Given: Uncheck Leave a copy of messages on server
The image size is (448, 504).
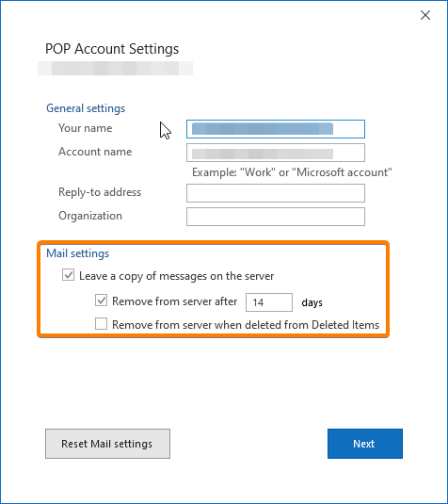Looking at the screenshot, I should (x=68, y=275).
